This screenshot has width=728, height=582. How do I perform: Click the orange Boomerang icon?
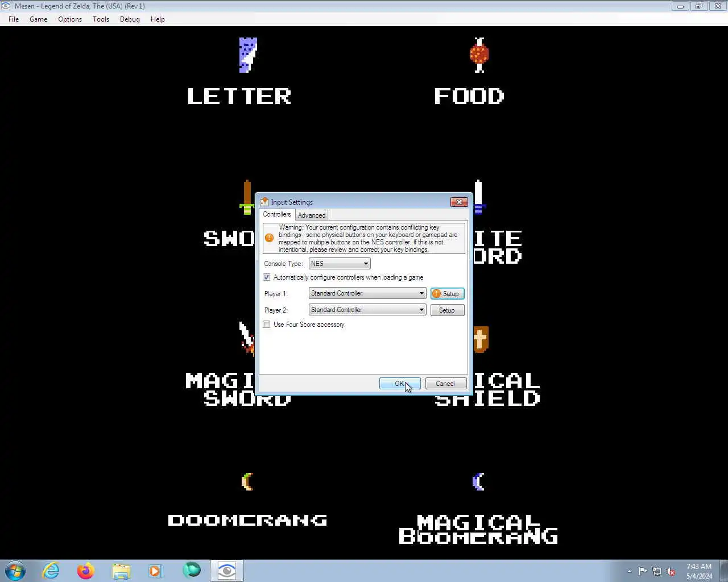(247, 481)
